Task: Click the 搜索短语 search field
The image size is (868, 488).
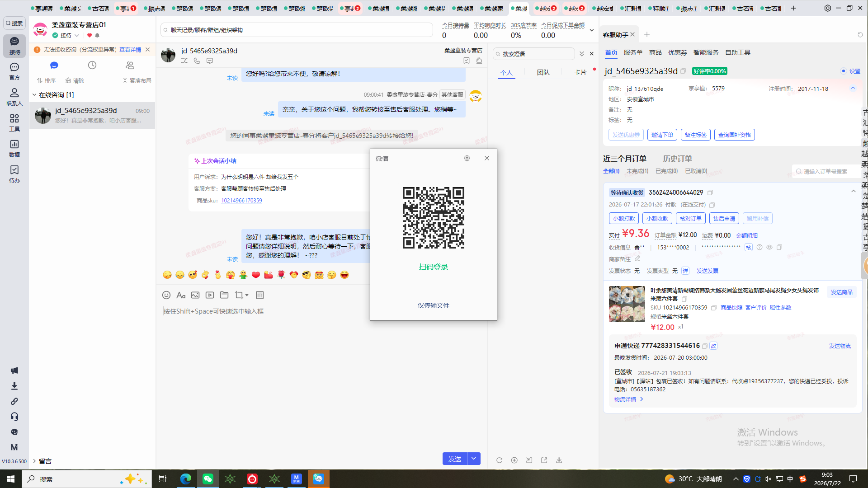Action: [534, 54]
